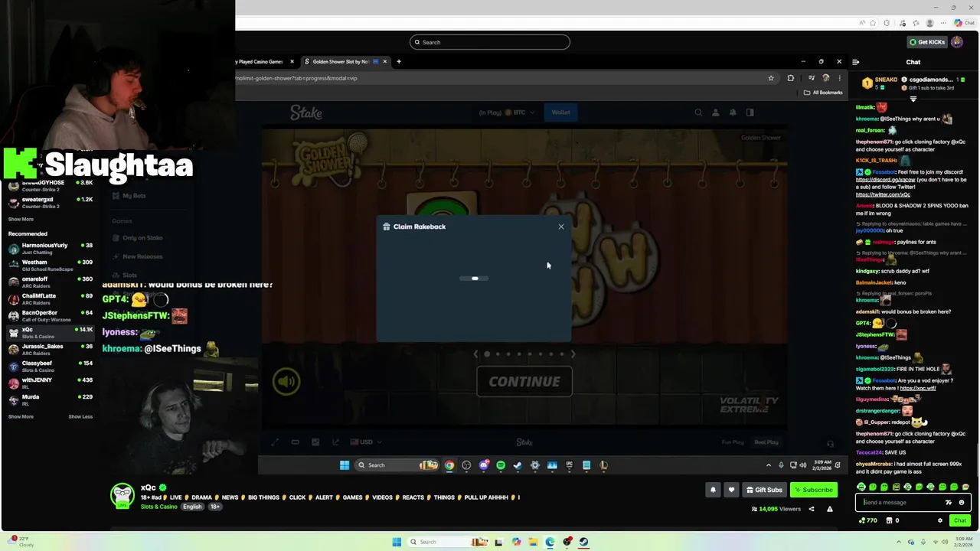Screen dimensions: 980x551
Task: Select Jurassic_Bakes channel in sidebar
Action: pyautogui.click(x=50, y=350)
